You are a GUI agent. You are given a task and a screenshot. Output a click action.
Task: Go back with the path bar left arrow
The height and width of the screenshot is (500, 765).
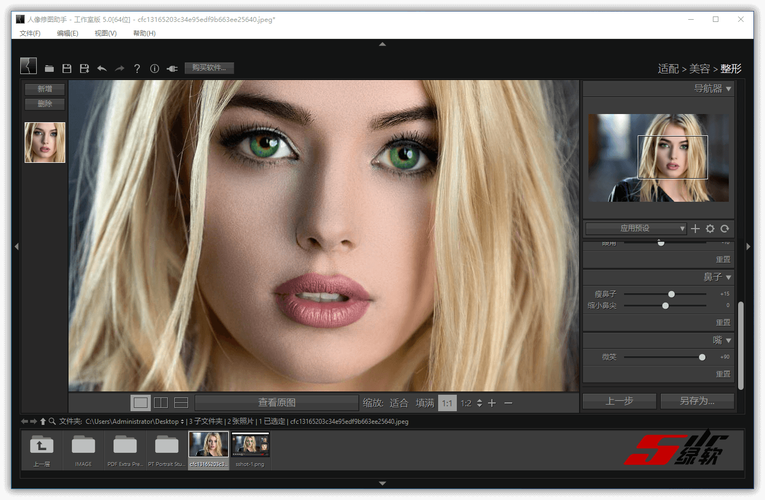point(24,421)
